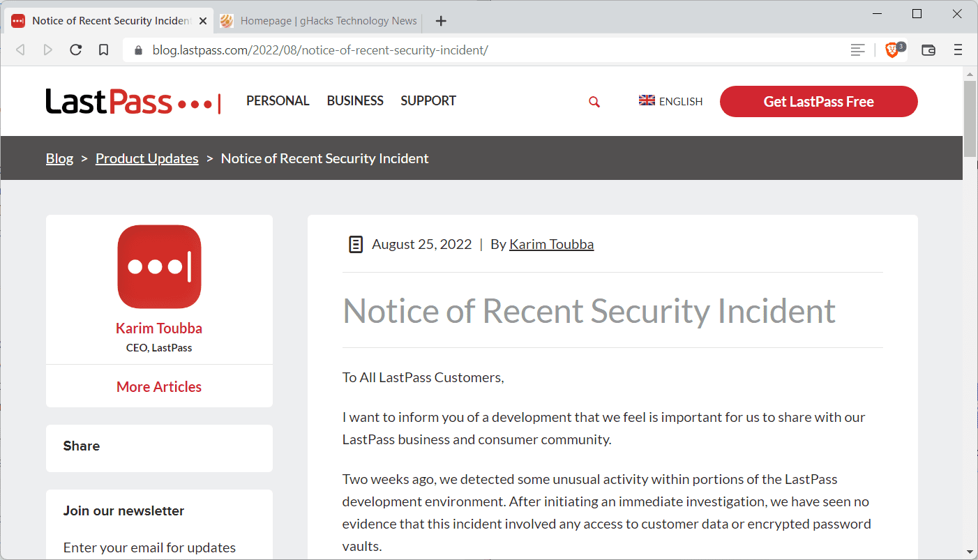Open browser hamburger menu
The image size is (978, 560).
[x=958, y=50]
